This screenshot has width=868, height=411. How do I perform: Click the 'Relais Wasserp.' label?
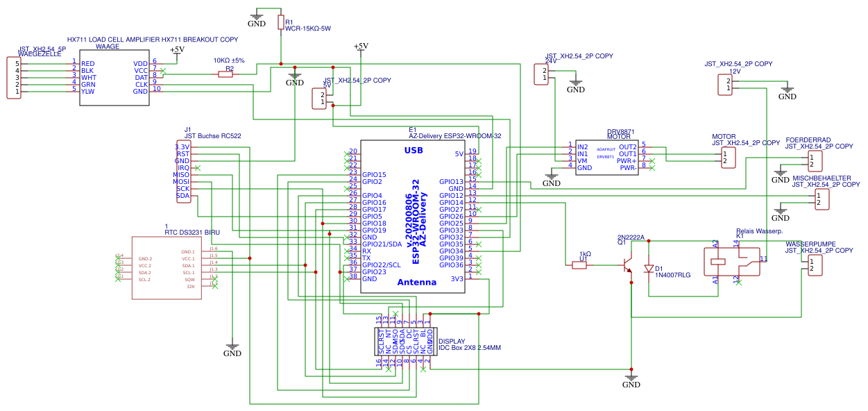tap(759, 230)
